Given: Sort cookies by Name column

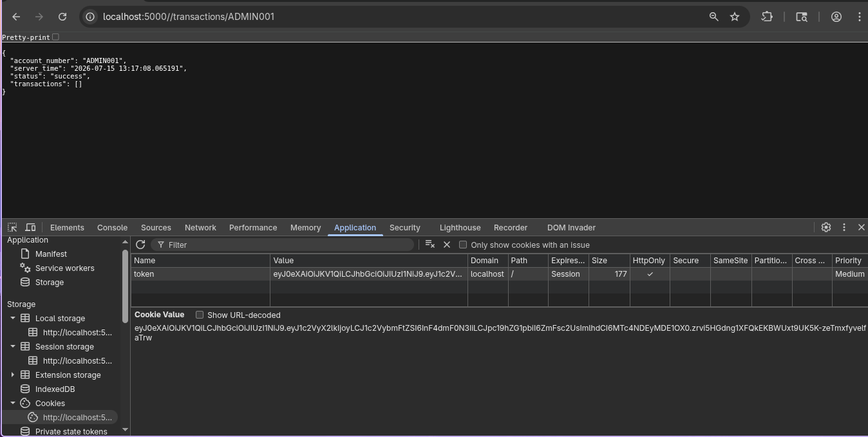Looking at the screenshot, I should pyautogui.click(x=200, y=261).
